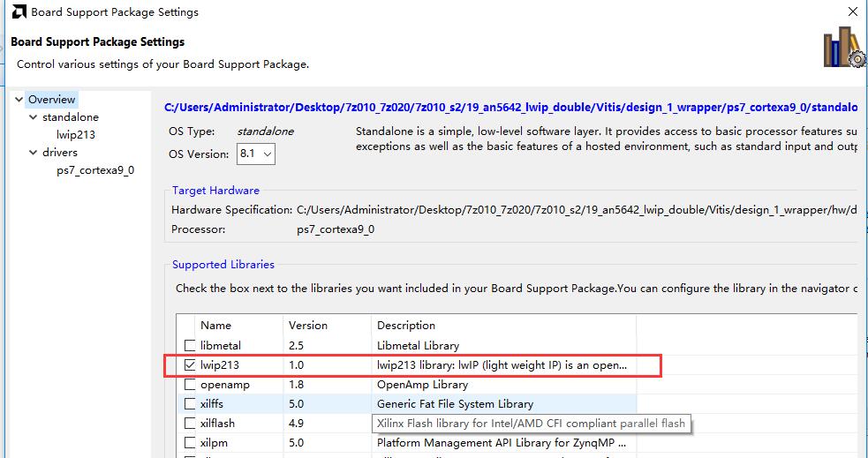Open the blue BSP path link
This screenshot has height=458, width=868.
tap(511, 107)
